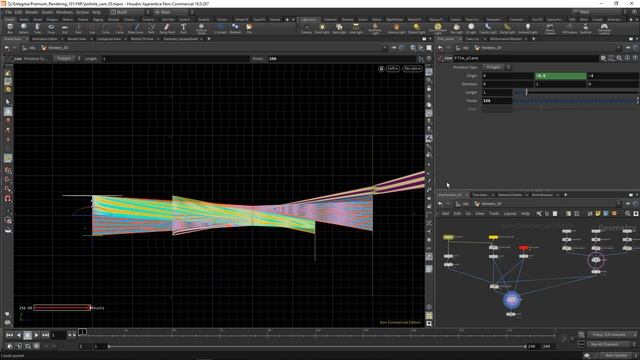
Task: Open the No cam camera dropdown
Action: coord(412,69)
